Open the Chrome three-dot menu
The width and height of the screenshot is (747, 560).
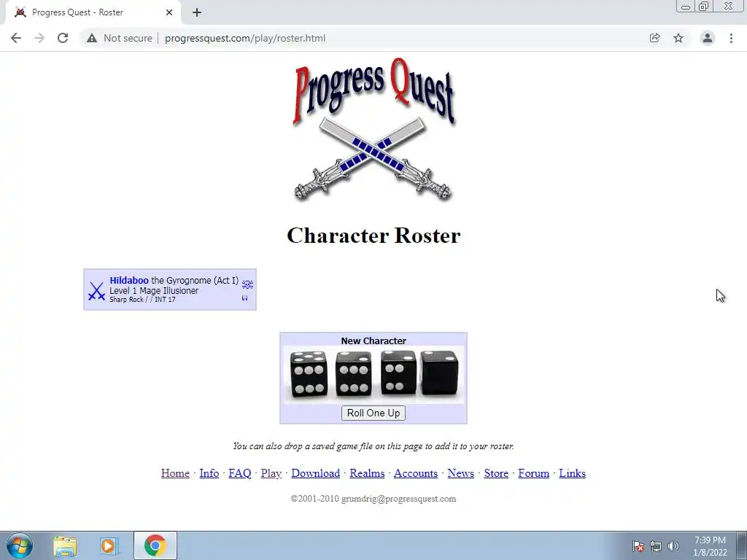[731, 38]
